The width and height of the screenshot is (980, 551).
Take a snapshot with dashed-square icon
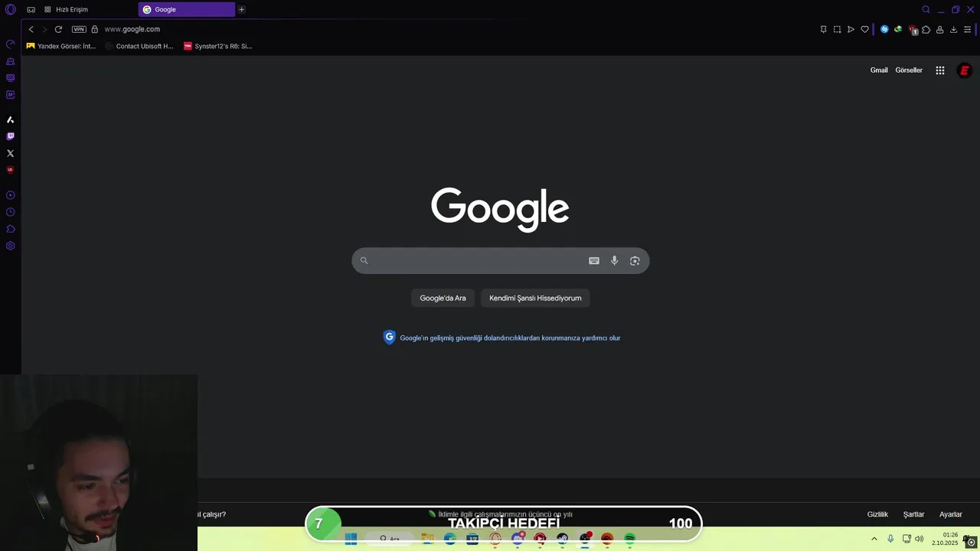[837, 29]
